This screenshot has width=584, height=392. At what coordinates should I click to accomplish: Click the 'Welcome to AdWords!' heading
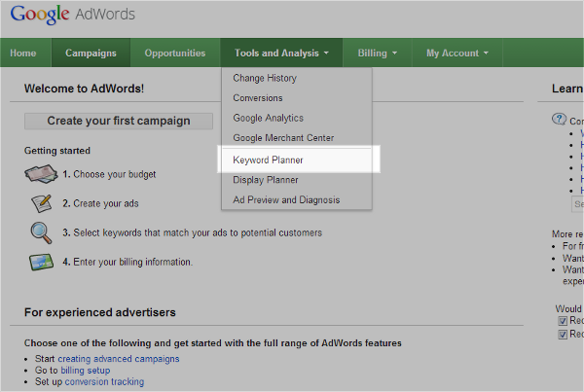(84, 89)
